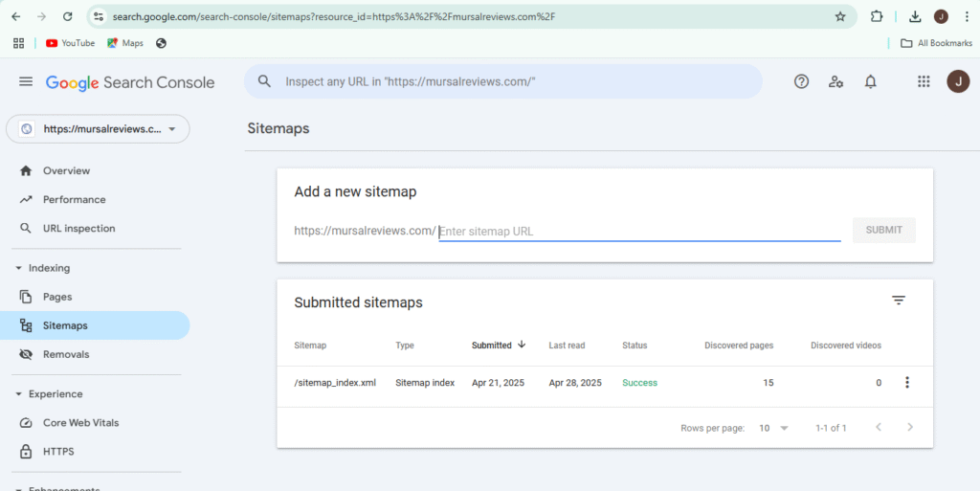Focus the Inspect any URL search box
The image size is (980, 491).
[503, 82]
